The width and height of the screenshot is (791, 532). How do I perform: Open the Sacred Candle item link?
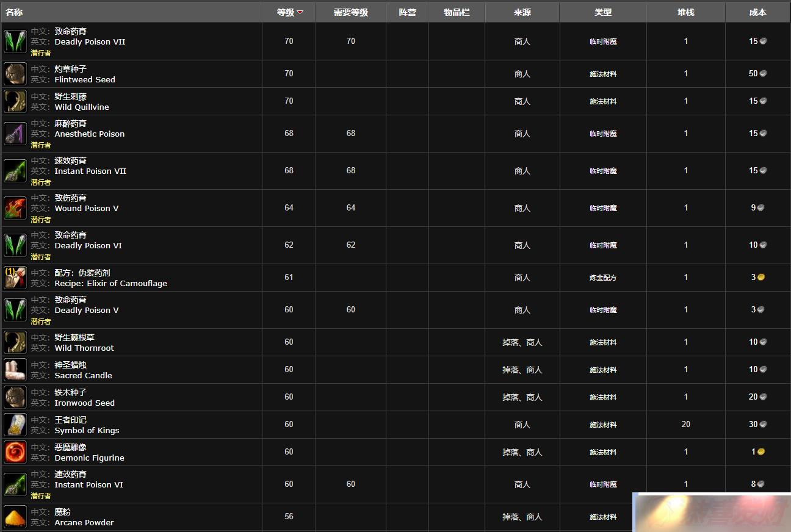[x=83, y=376]
